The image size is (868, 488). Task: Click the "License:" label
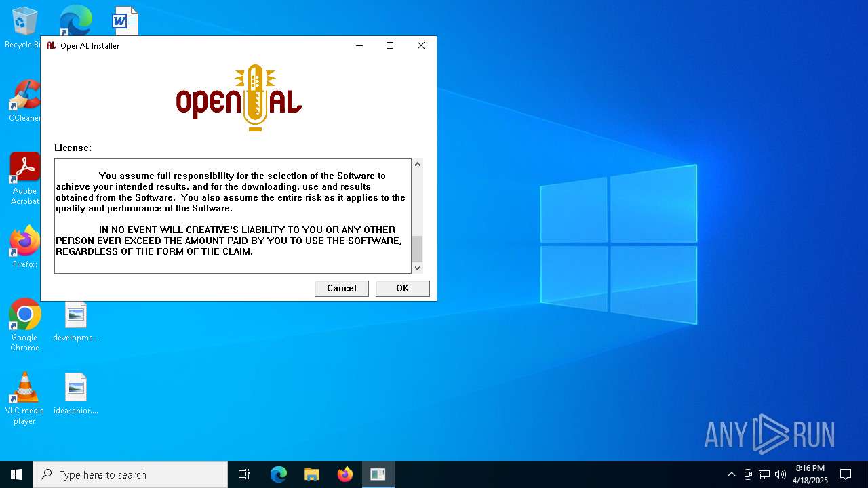tap(73, 148)
